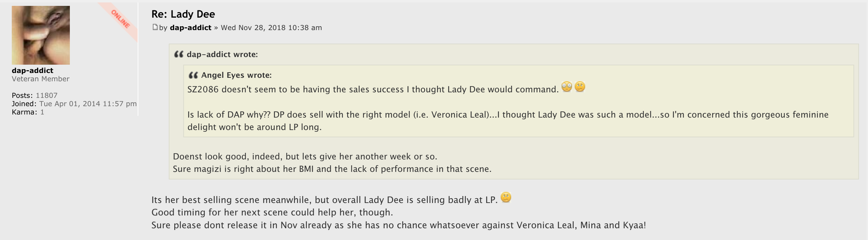This screenshot has width=868, height=240.
Task: Click the "Angel Eyes wrote:" quote header
Action: [x=236, y=75]
